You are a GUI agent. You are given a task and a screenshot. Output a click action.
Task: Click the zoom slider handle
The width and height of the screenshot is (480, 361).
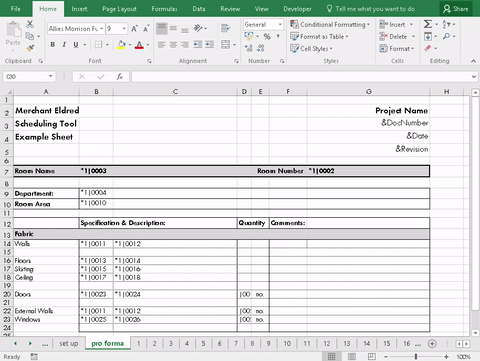[x=416, y=357]
